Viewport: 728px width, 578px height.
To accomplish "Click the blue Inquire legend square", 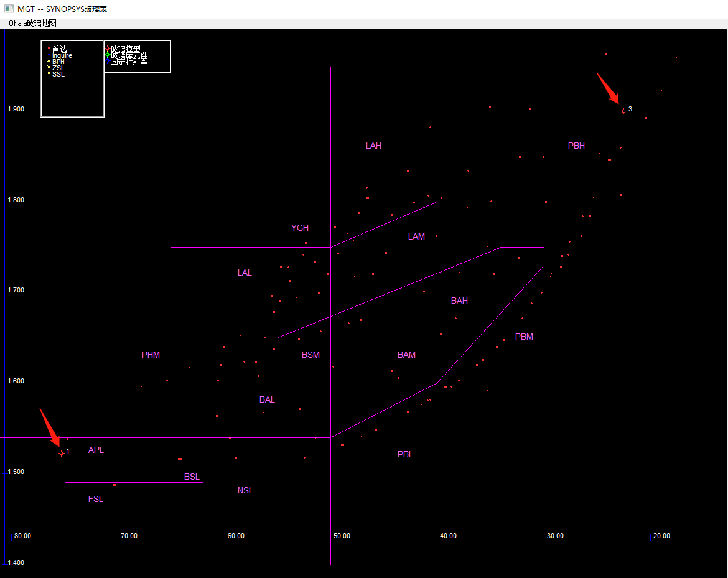I will 49,55.
